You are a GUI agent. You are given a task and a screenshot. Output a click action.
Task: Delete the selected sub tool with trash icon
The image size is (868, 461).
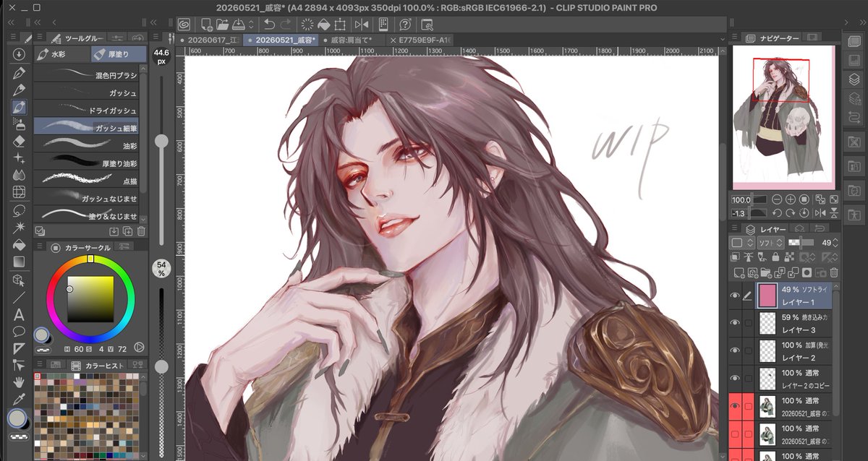click(x=141, y=231)
